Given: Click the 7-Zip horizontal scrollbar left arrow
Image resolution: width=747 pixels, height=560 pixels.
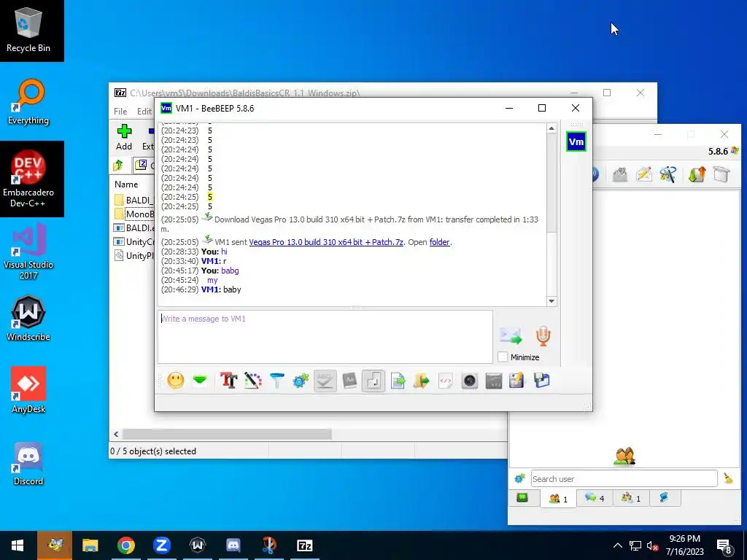Looking at the screenshot, I should click(x=116, y=435).
